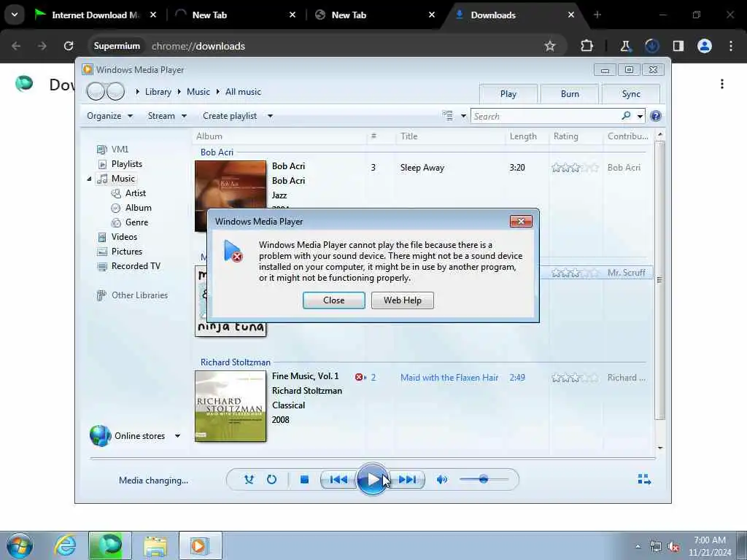Open the Windows Start menu
Screen dimensions: 747x560
pyautogui.click(x=20, y=545)
